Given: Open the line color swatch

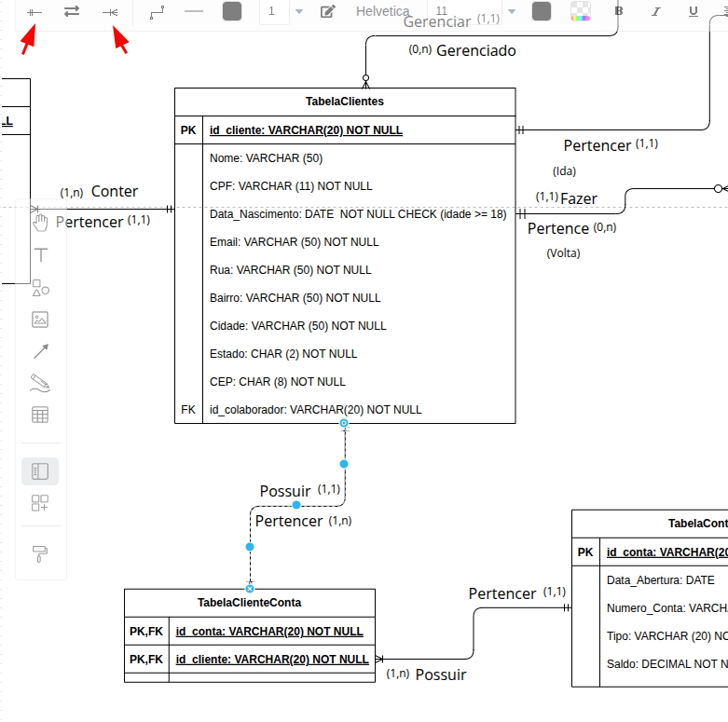Looking at the screenshot, I should tap(232, 11).
